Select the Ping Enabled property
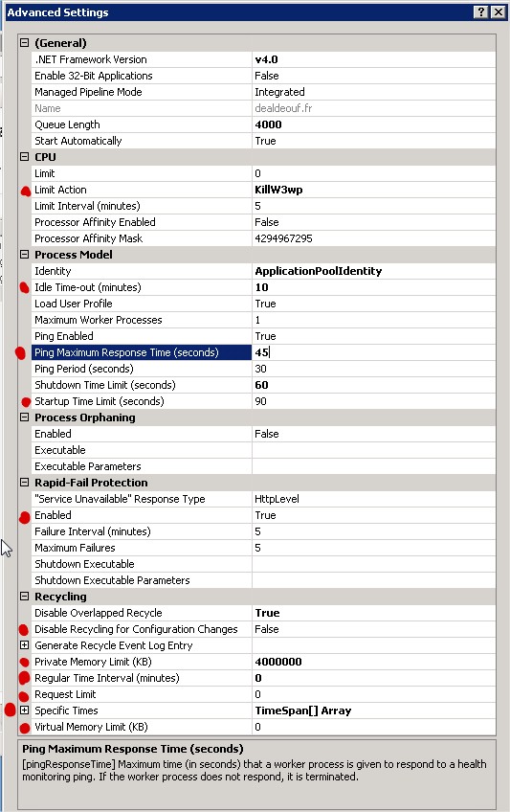 (142, 336)
